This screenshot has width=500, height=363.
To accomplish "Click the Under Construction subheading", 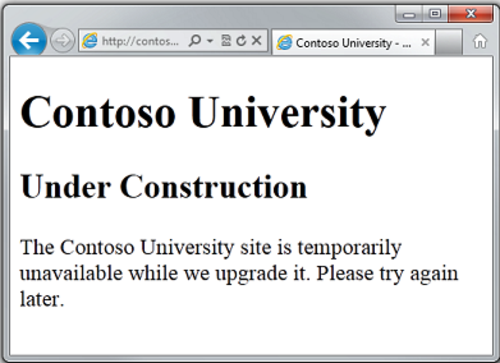I will [164, 187].
